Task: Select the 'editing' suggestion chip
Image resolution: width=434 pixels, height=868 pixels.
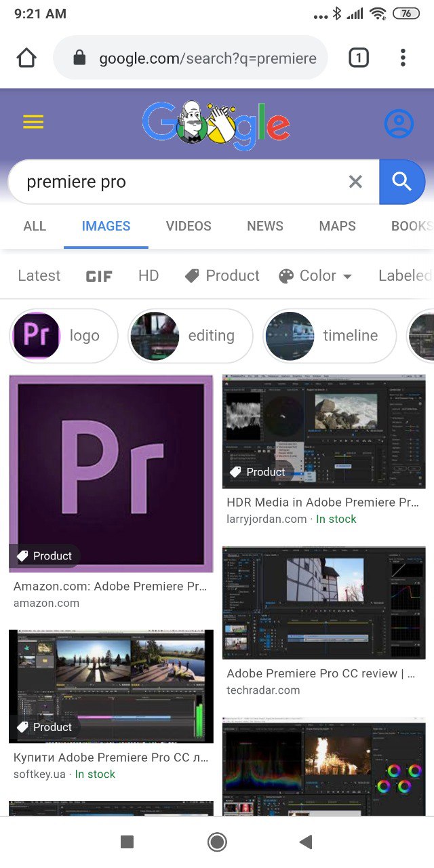Action: (x=191, y=336)
